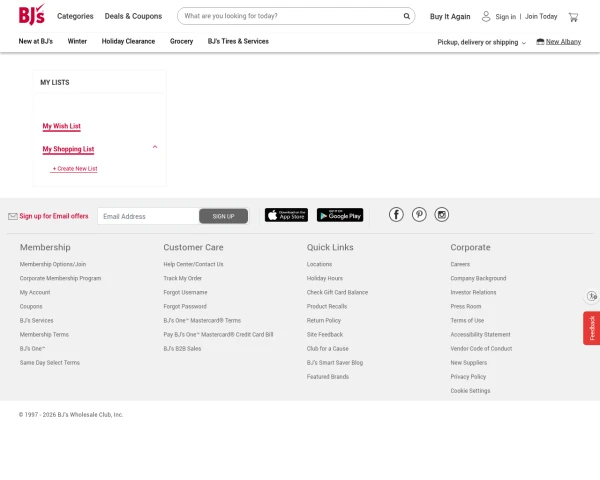
Task: Open Deals & Coupons menu
Action: pos(133,16)
